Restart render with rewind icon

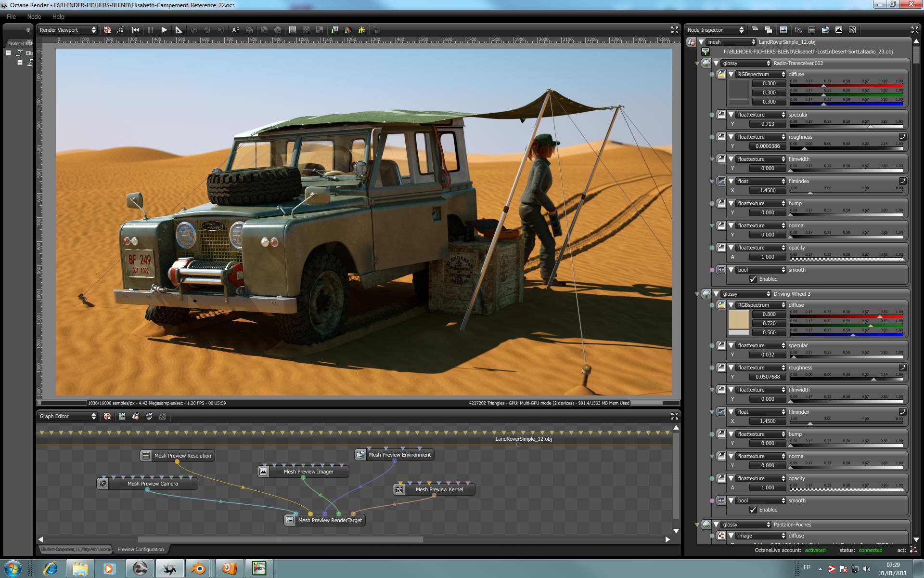tap(136, 30)
